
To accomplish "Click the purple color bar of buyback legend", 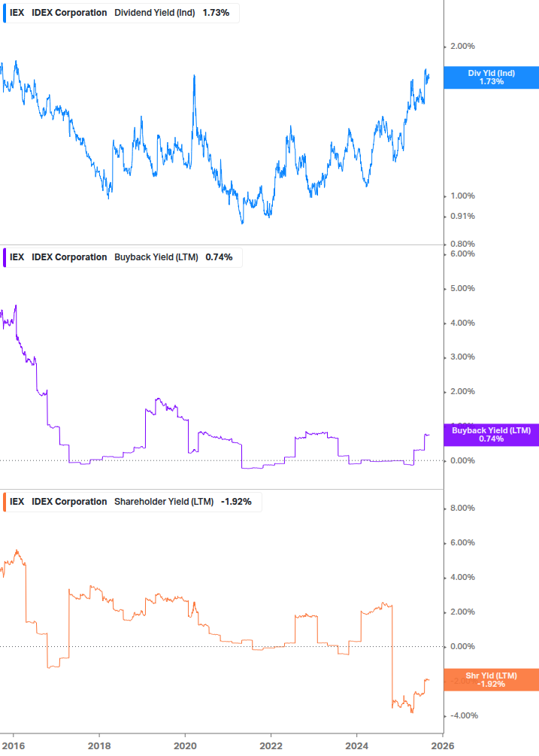I will coord(5,257).
